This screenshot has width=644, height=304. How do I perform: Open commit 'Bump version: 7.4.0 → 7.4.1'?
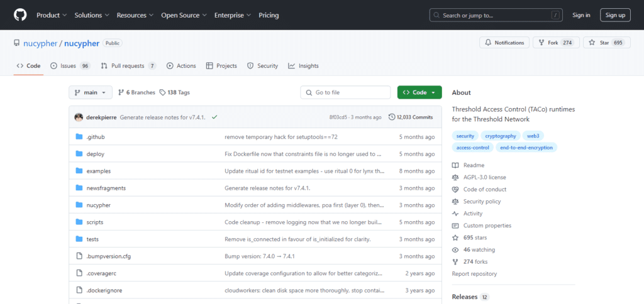260,256
